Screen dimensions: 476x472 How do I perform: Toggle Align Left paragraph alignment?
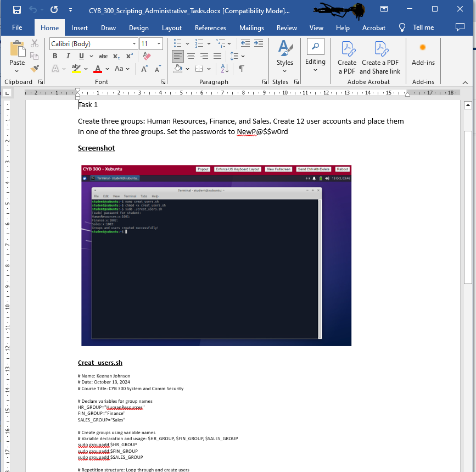click(x=177, y=56)
